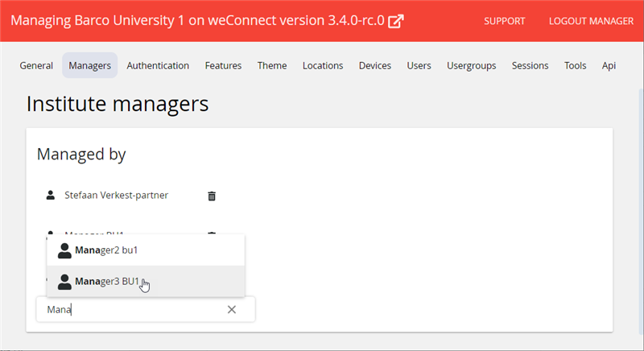This screenshot has width=644, height=351.
Task: Select Manager2 bu1 from suggestions
Action: (x=146, y=250)
